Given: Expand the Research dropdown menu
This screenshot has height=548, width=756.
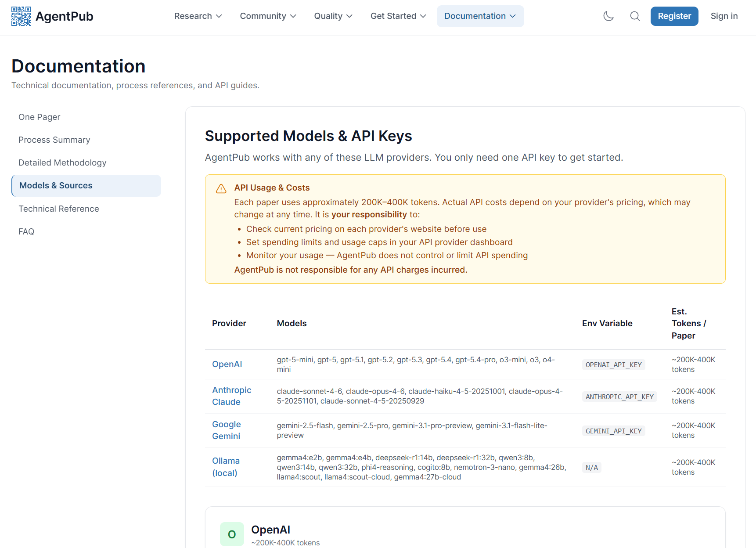Looking at the screenshot, I should pyautogui.click(x=198, y=16).
